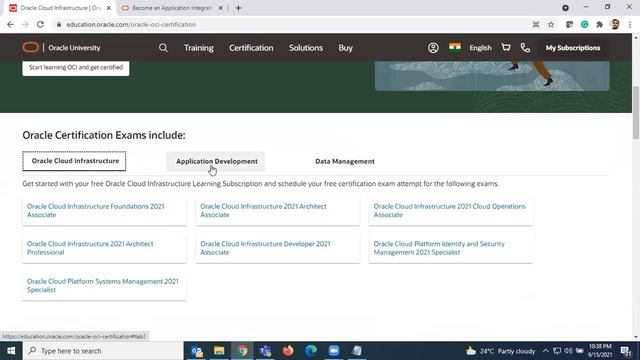Open the Certification menu
Screen dimensions: 640x360
point(251,48)
